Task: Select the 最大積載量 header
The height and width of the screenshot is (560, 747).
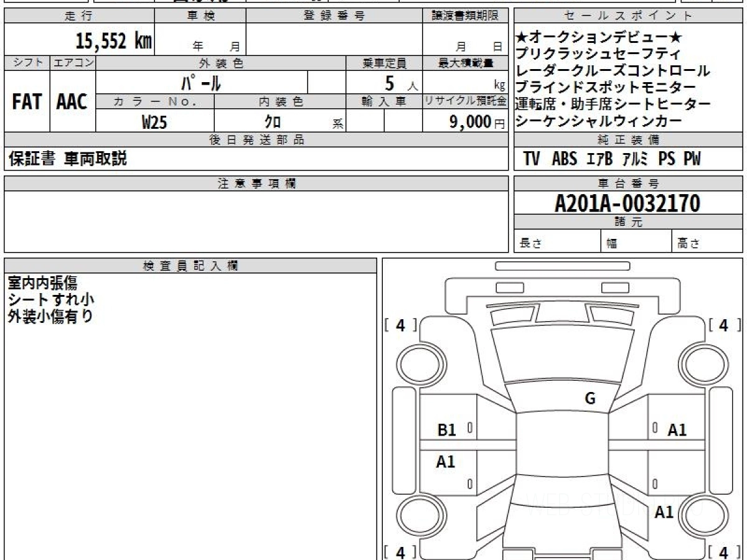Action: [x=466, y=63]
